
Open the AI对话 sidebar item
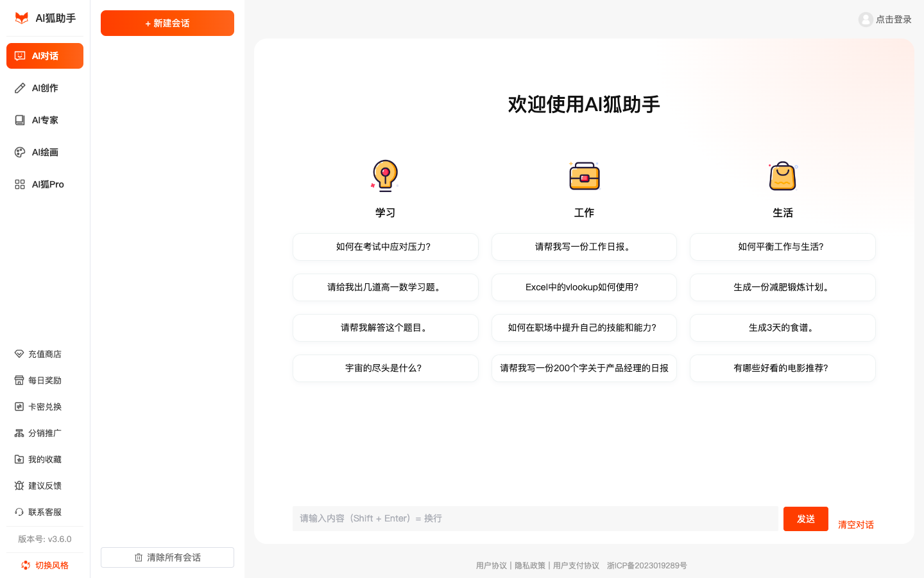pos(45,56)
